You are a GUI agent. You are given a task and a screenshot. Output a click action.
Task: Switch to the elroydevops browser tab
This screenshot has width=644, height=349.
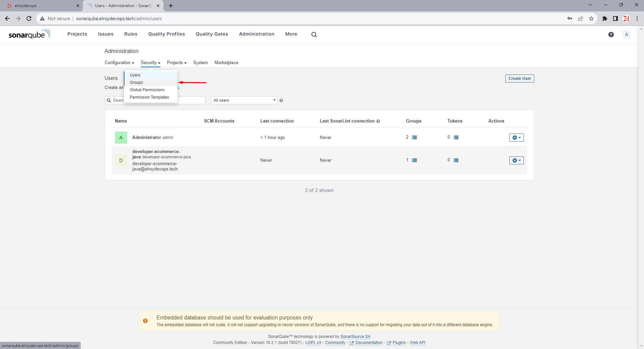[42, 6]
